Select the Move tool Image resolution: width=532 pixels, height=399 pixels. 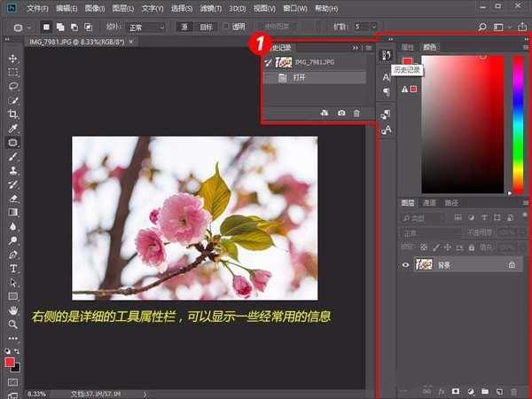click(x=13, y=59)
